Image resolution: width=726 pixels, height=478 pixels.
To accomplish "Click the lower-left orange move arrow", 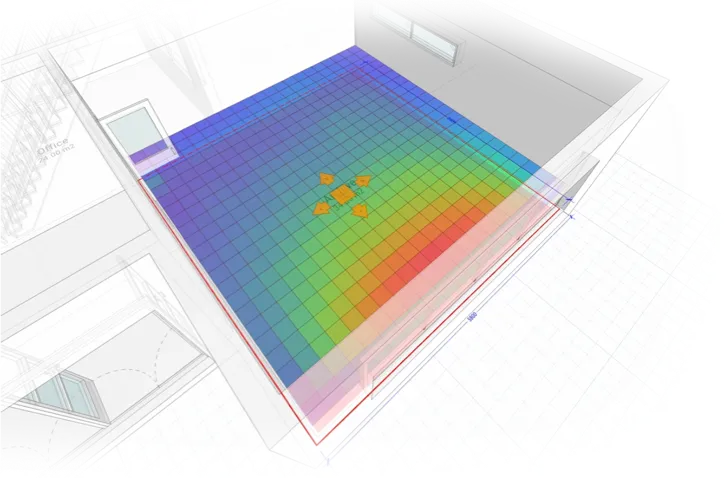I will click(320, 210).
